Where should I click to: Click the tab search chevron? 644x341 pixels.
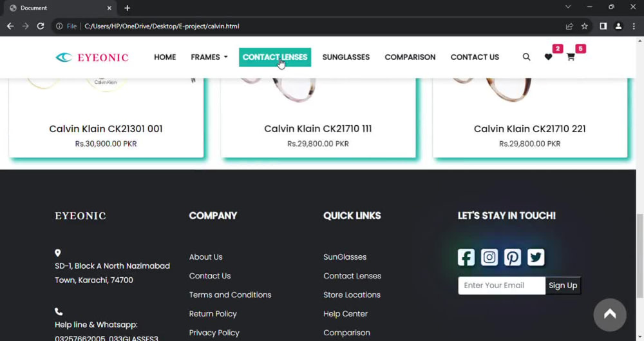pos(568,7)
